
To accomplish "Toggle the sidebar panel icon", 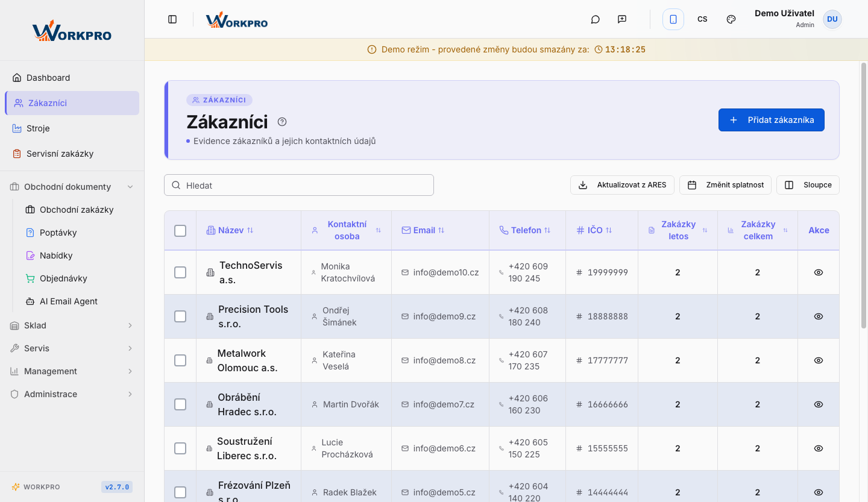I will pos(172,19).
